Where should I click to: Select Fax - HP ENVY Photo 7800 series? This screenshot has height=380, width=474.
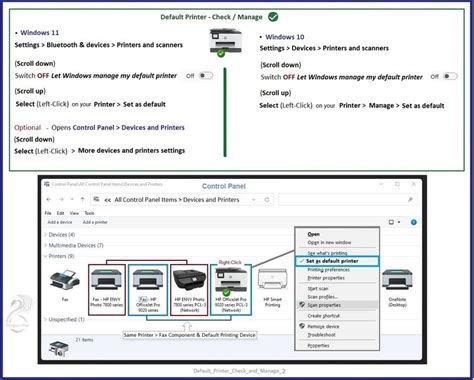pos(107,289)
